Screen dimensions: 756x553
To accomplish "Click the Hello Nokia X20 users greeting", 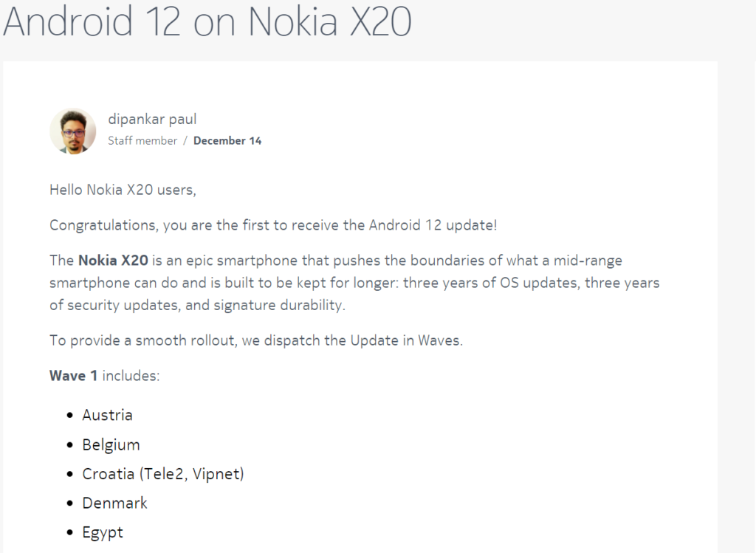I will [x=123, y=190].
